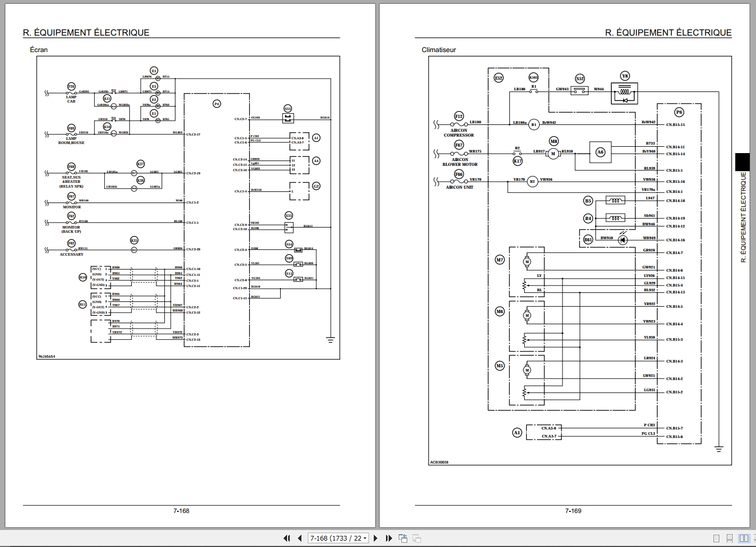Select drawing number 'ACB30038'
Viewport: 756px width, 547px height.
pyautogui.click(x=439, y=462)
